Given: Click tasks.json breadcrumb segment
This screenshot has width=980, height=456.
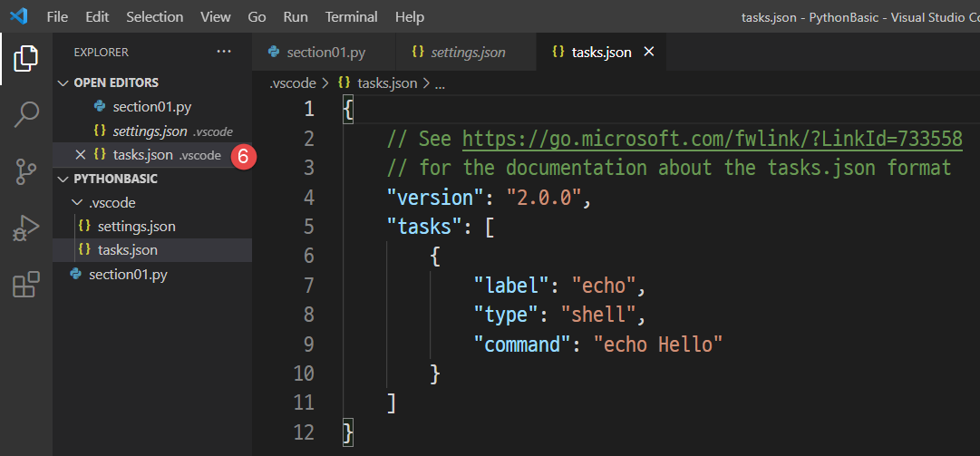Looking at the screenshot, I should [387, 83].
